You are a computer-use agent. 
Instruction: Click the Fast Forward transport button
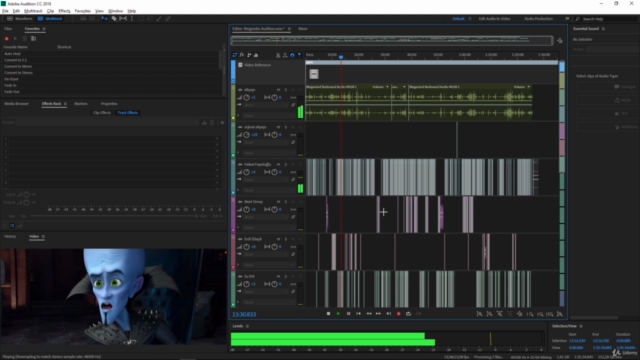378,313
